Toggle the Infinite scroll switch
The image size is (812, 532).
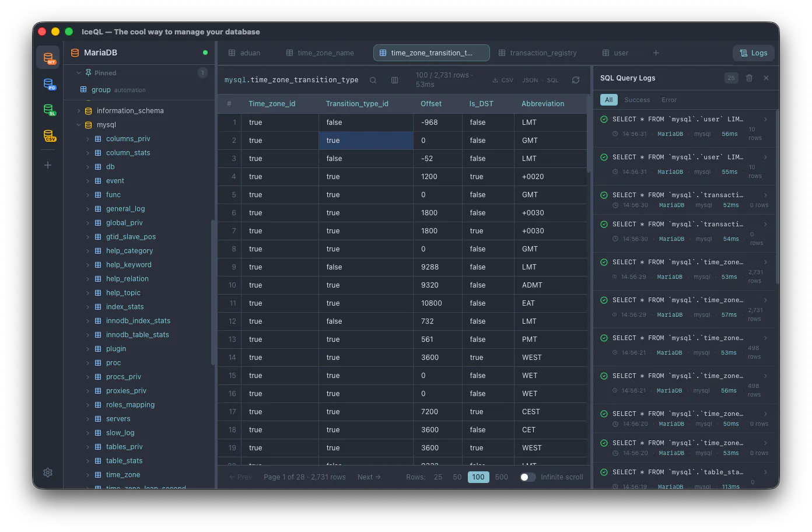(528, 477)
